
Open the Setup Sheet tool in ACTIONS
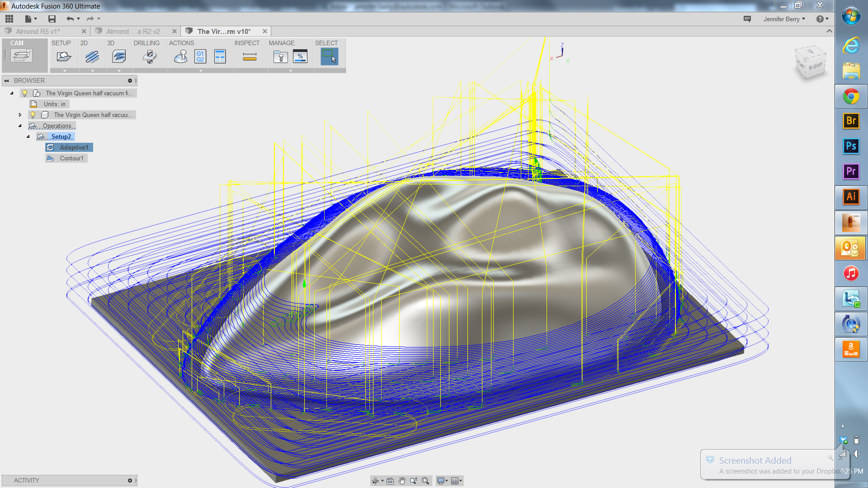pos(220,56)
